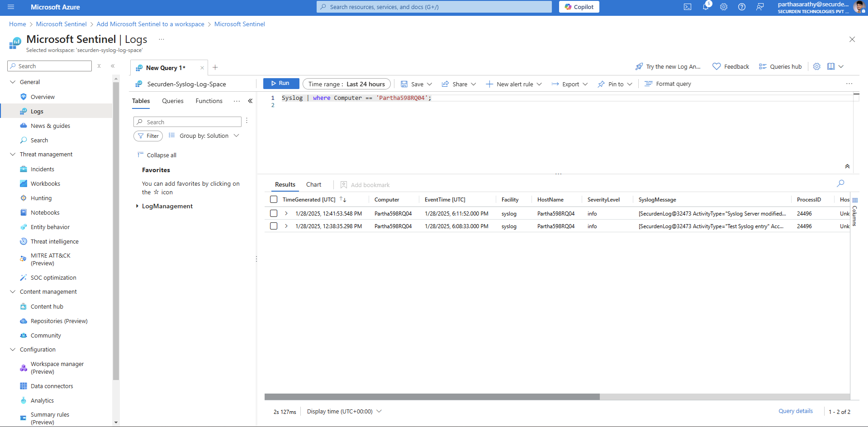
Task: Expand the LogManagement table group
Action: [137, 206]
